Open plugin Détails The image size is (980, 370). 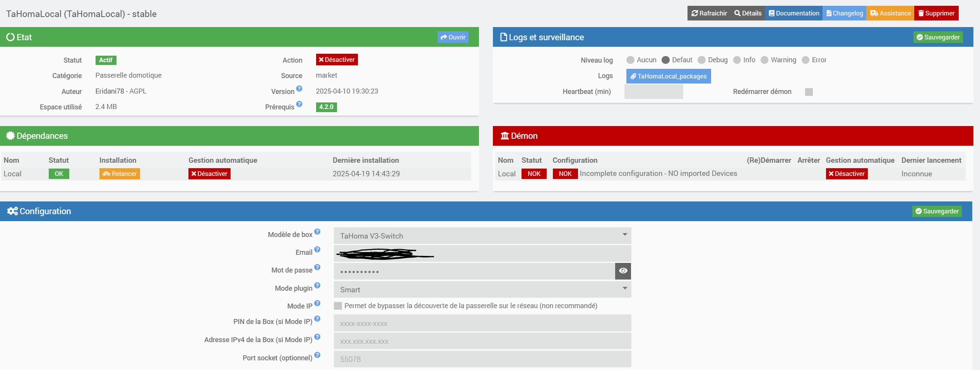(x=748, y=13)
